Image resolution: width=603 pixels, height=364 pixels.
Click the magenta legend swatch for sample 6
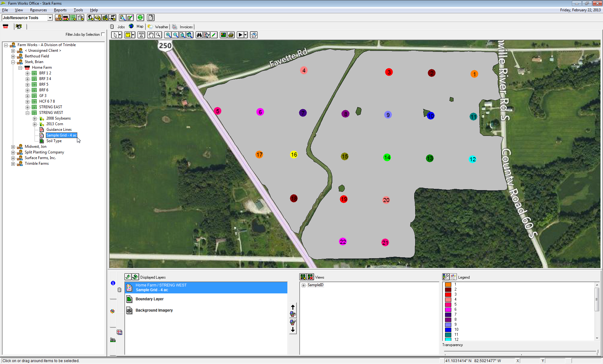point(448,310)
